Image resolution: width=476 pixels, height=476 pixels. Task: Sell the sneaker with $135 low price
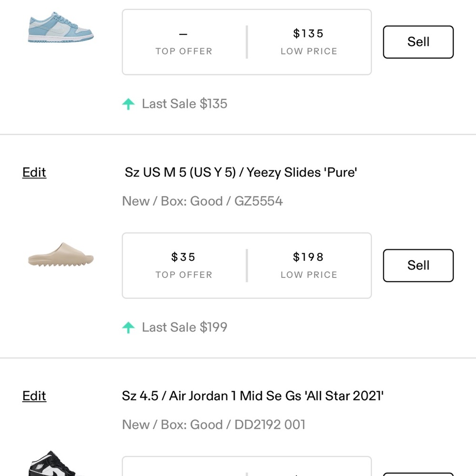tap(418, 42)
